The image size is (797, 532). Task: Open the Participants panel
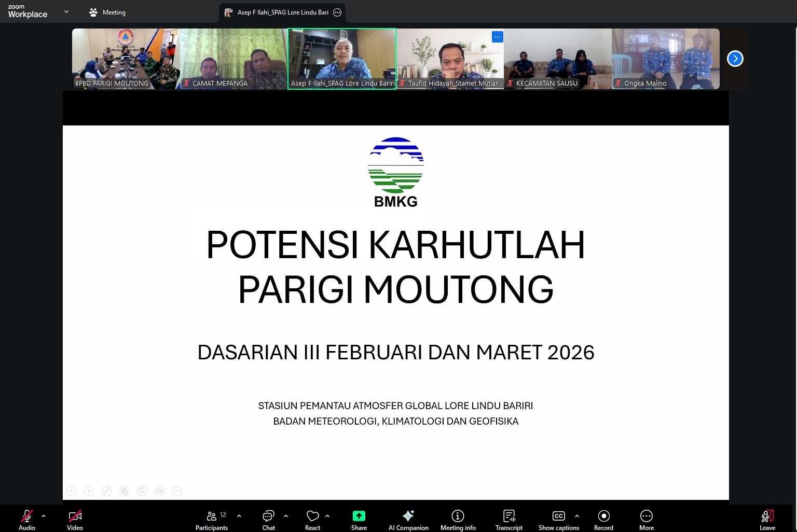[x=212, y=520]
